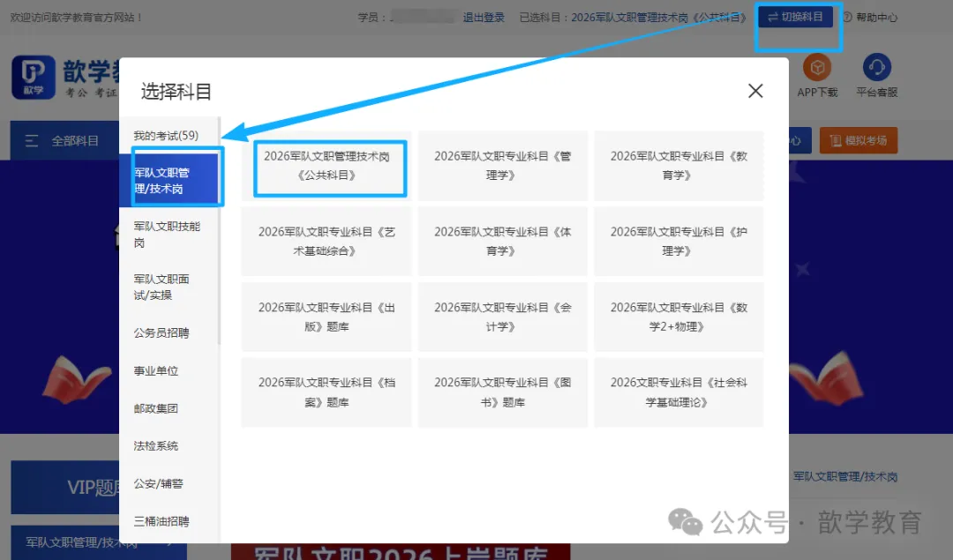This screenshot has width=953, height=560.
Task: Select 2026军队文职专业科目《管理学》
Action: (x=502, y=165)
